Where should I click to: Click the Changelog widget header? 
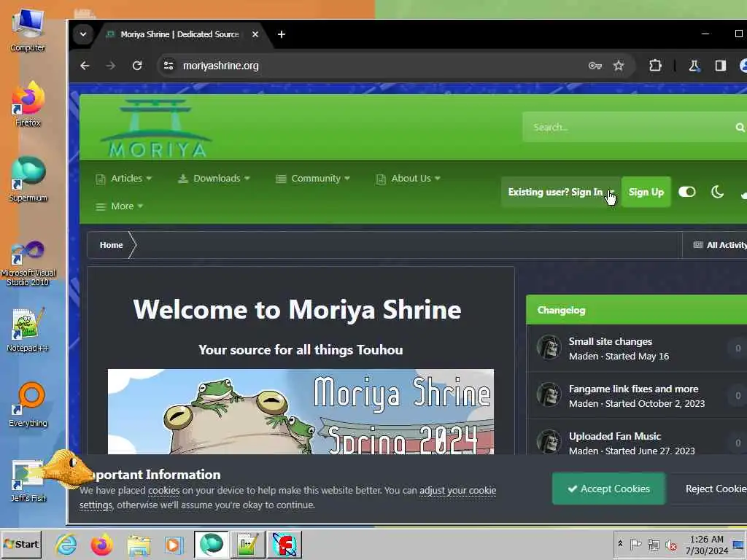click(636, 310)
